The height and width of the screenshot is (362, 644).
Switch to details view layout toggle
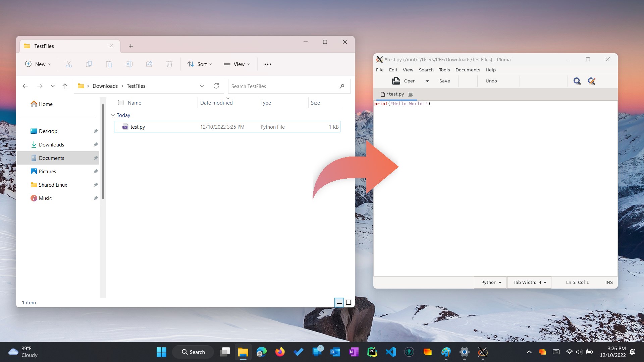[339, 302]
